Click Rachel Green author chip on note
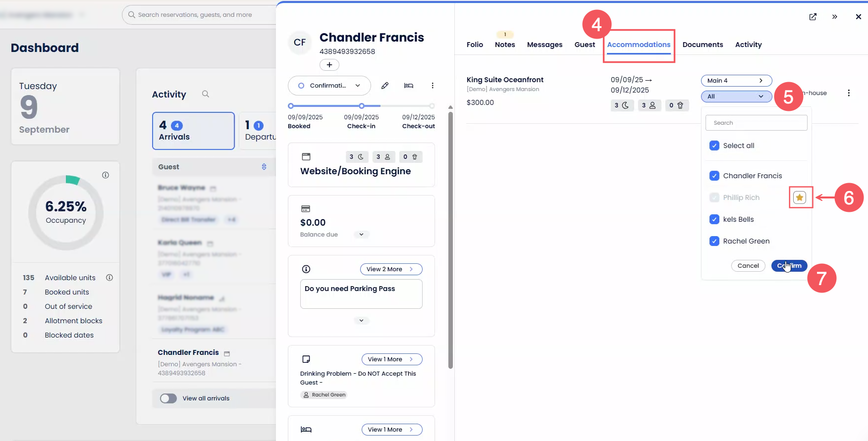The height and width of the screenshot is (441, 868). (x=324, y=395)
